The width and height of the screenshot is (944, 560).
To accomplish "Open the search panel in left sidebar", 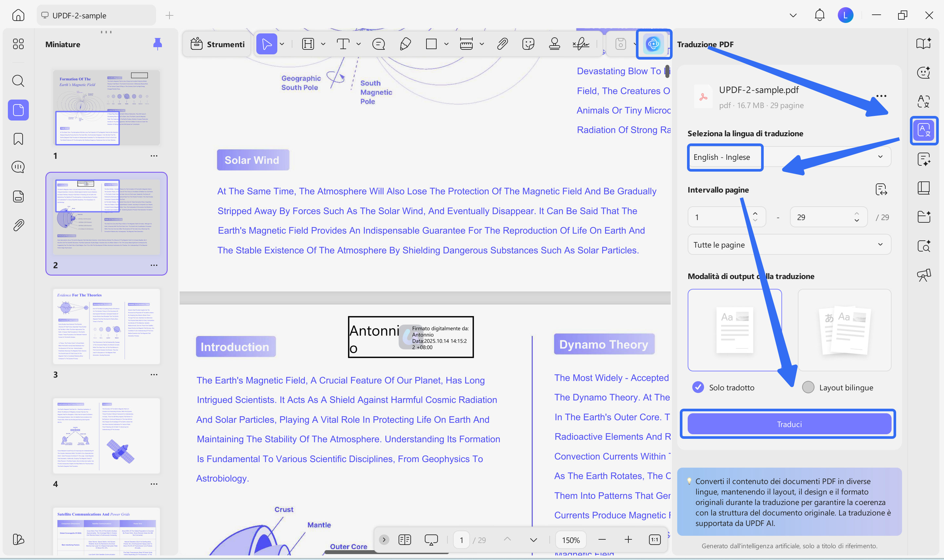I will tap(18, 81).
